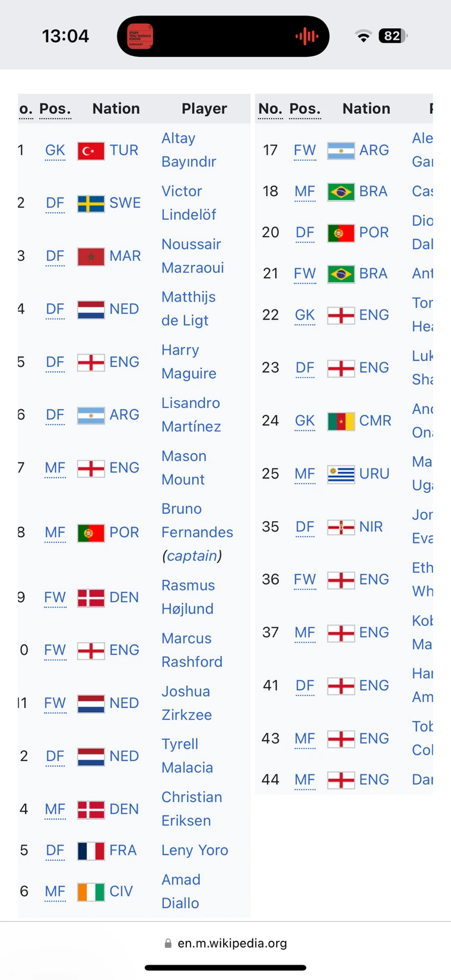The width and height of the screenshot is (451, 980).
Task: Click the Pos. header in right table
Action: click(x=305, y=108)
